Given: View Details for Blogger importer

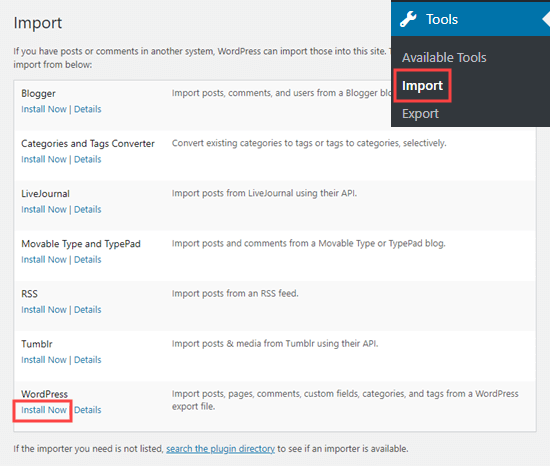Looking at the screenshot, I should point(88,109).
